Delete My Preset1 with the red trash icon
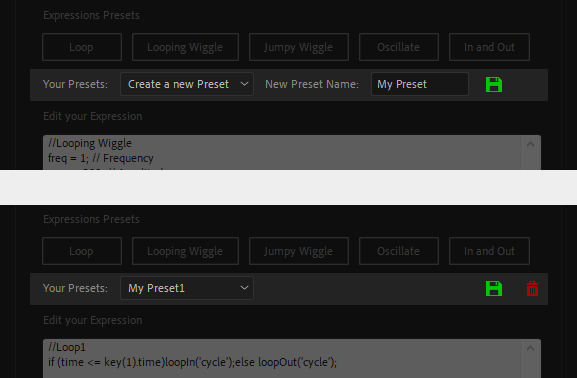 point(532,289)
